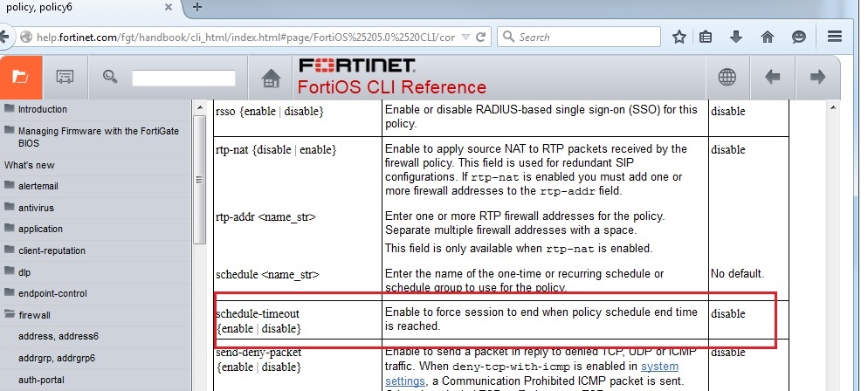The width and height of the screenshot is (868, 391).
Task: Go to FortiOS CLI Reference home page
Action: click(x=271, y=78)
